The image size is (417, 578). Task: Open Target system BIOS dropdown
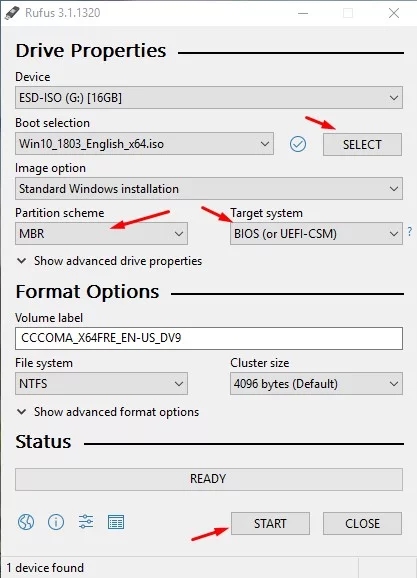coord(316,233)
